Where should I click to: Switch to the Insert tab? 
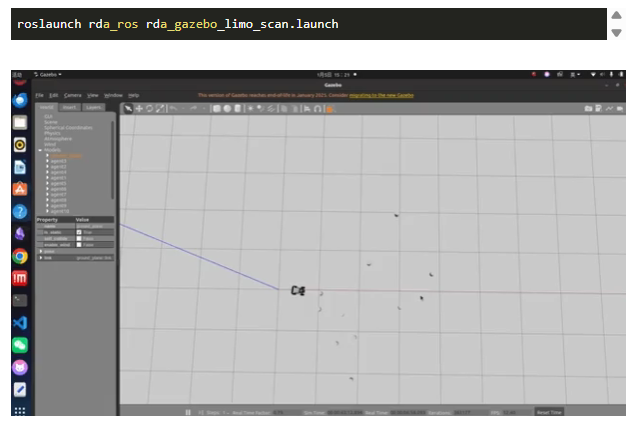(x=70, y=107)
